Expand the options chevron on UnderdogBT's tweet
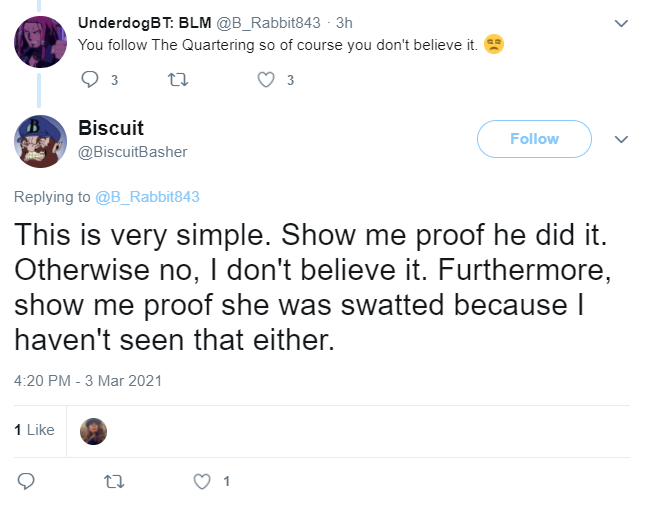The width and height of the screenshot is (648, 512). coord(621,23)
